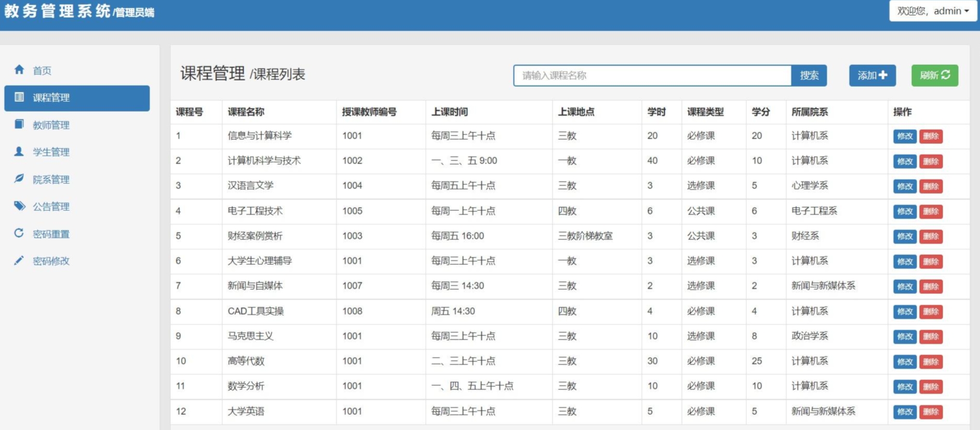Click 修改 for 新闻与自媒体
980x430 pixels.
point(905,286)
